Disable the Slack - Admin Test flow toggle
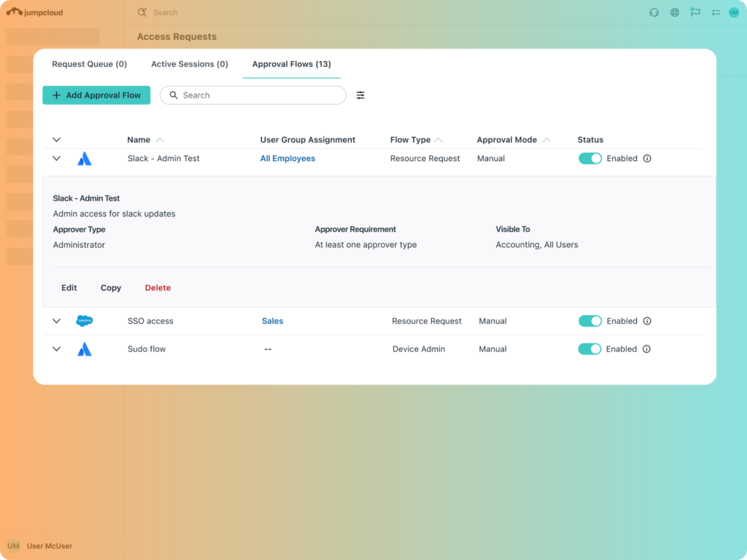The height and width of the screenshot is (560, 747). pos(589,158)
